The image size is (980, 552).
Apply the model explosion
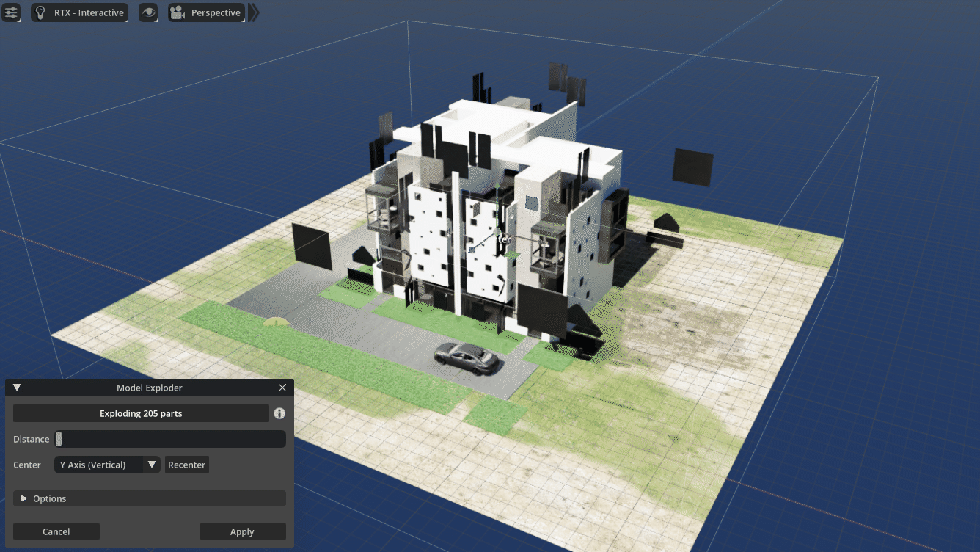tap(242, 531)
